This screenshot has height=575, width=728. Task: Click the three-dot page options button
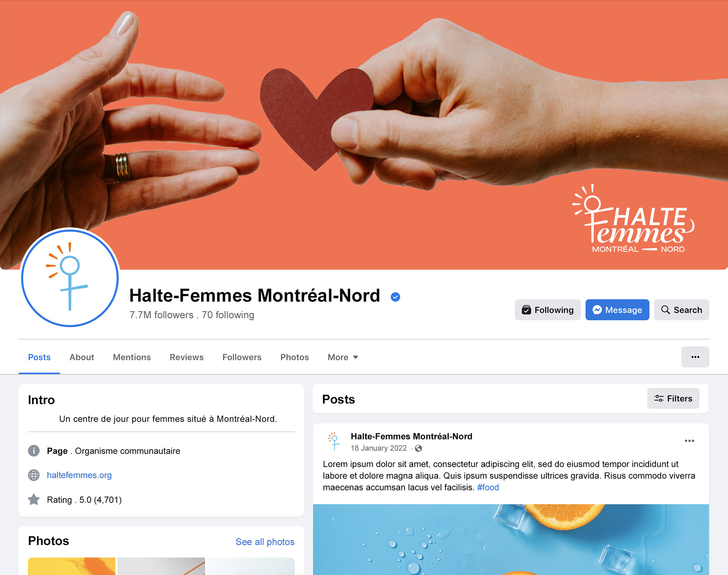(695, 357)
